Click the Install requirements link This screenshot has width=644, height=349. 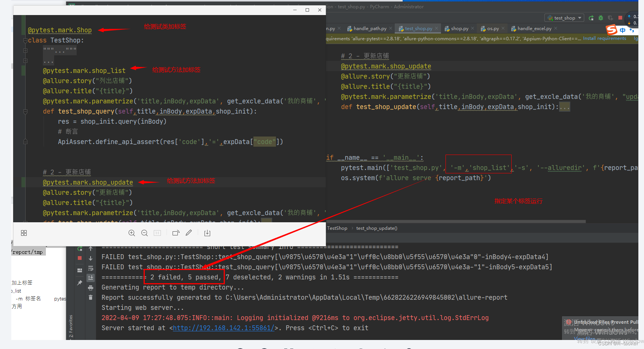[x=605, y=38]
